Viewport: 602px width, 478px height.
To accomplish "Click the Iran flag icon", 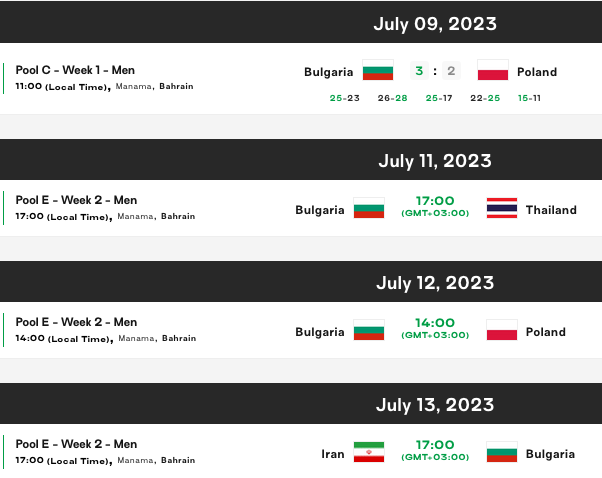I will pyautogui.click(x=369, y=454).
